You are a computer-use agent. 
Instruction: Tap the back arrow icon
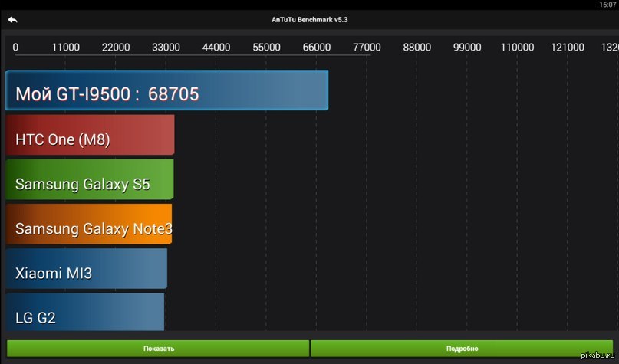point(12,19)
